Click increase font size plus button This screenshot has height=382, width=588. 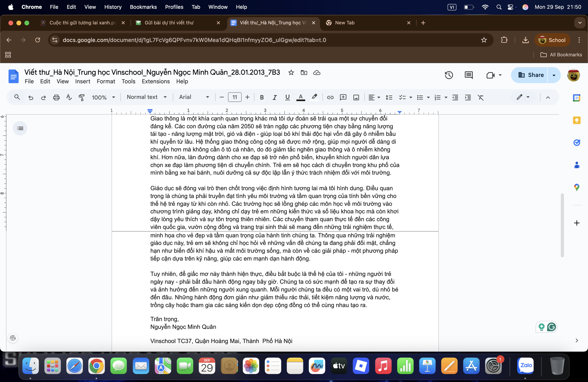pos(247,97)
